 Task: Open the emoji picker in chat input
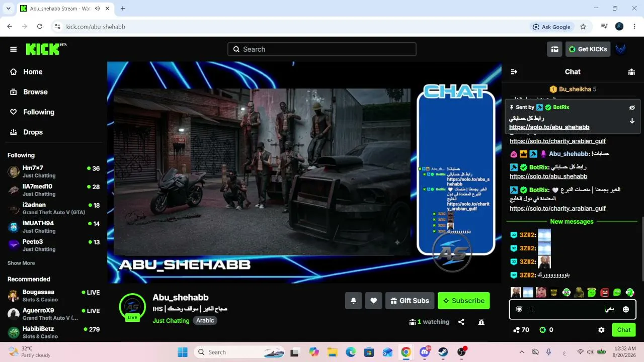pos(626,310)
